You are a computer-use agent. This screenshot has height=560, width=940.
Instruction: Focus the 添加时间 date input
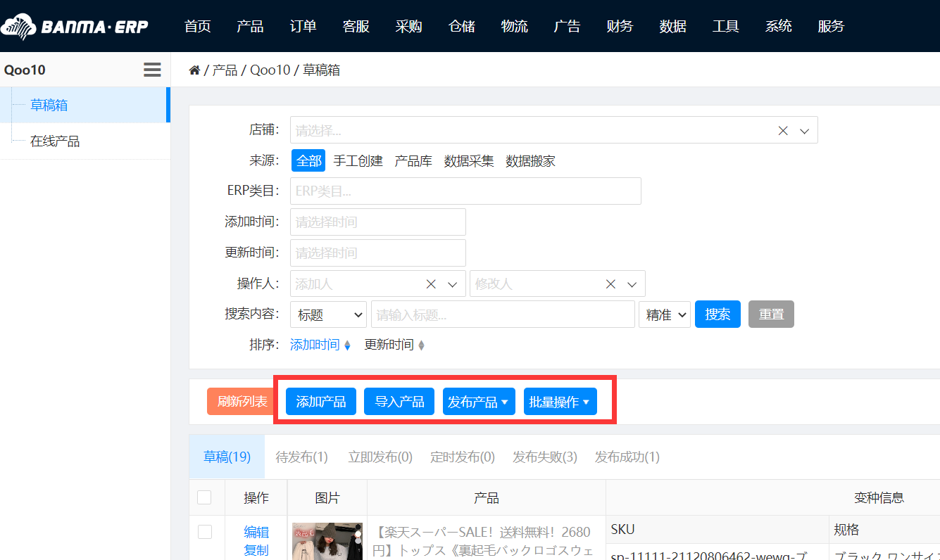(x=378, y=222)
